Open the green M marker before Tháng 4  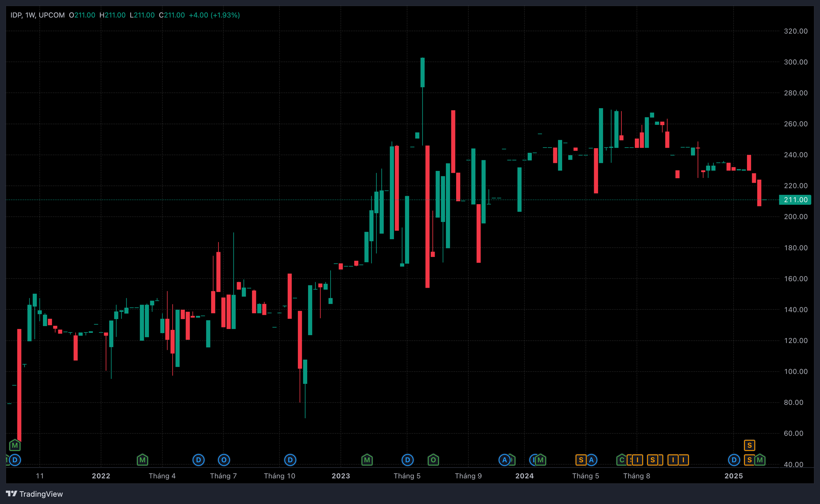[x=143, y=460]
